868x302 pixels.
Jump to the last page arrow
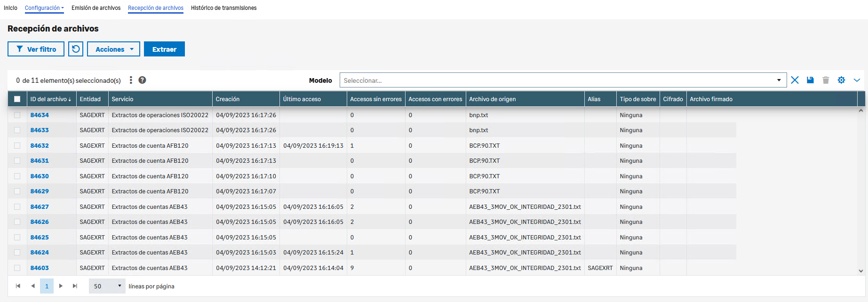75,286
